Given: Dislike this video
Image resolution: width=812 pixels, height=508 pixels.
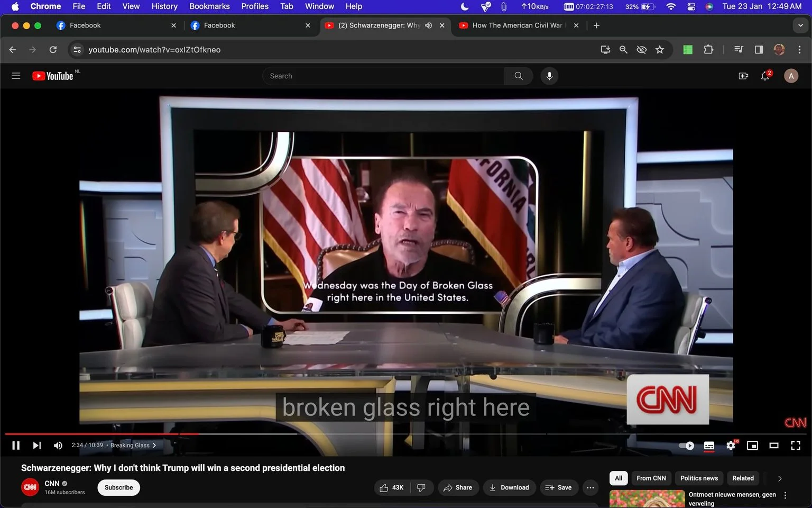Looking at the screenshot, I should [421, 487].
